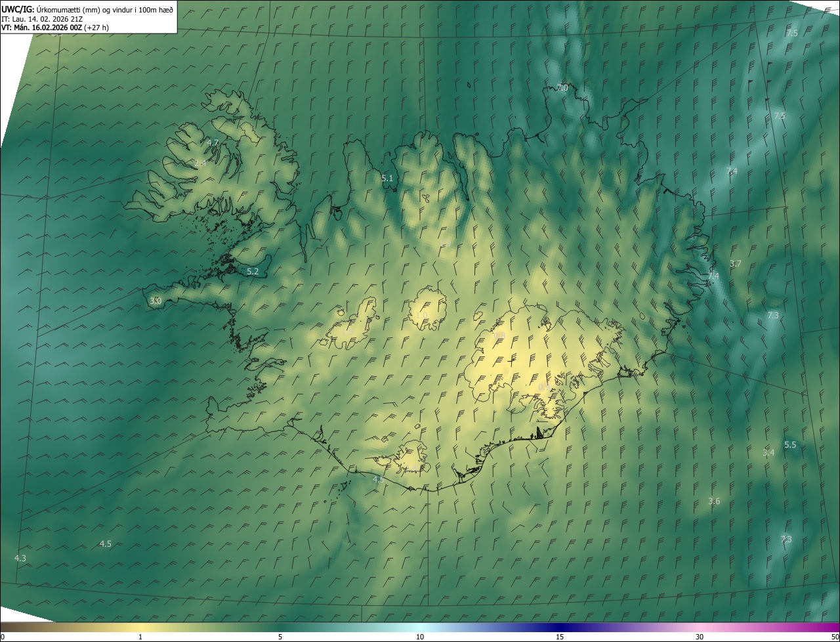Click the 5.2 value label on the map
Viewport: 840px width, 642px height.
point(253,271)
